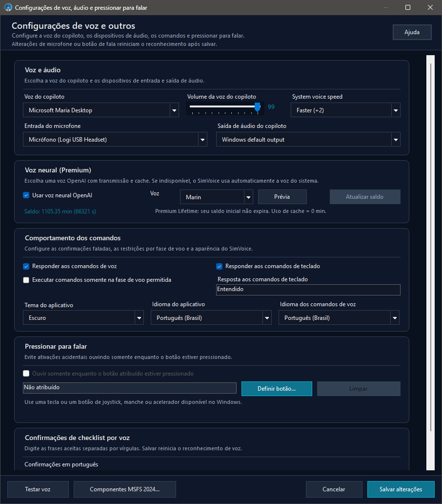The image size is (442, 504).
Task: Open Componentes MSFS 2024... button
Action: coord(125,489)
